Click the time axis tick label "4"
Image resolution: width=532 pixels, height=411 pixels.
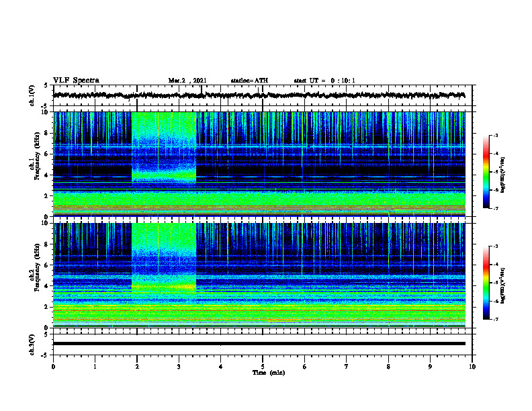(220, 367)
